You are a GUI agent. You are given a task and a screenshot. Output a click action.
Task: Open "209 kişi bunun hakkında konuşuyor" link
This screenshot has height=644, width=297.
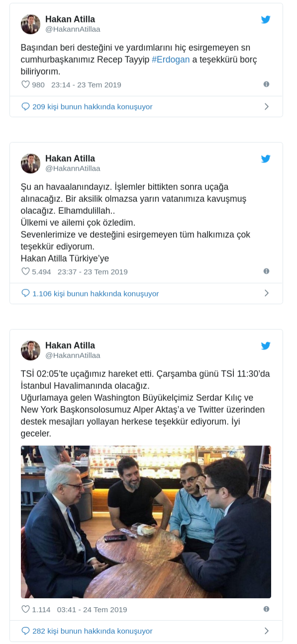(87, 106)
